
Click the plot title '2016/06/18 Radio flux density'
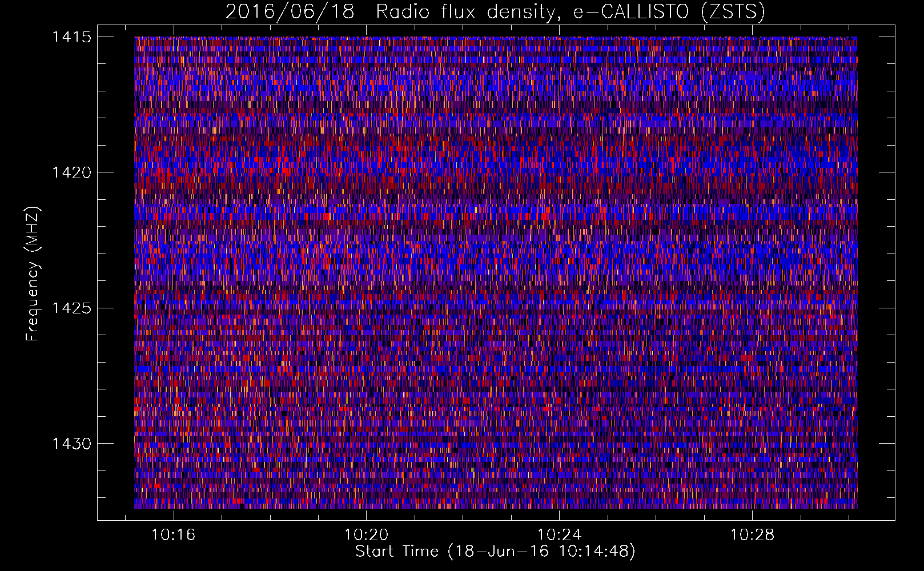click(x=495, y=11)
